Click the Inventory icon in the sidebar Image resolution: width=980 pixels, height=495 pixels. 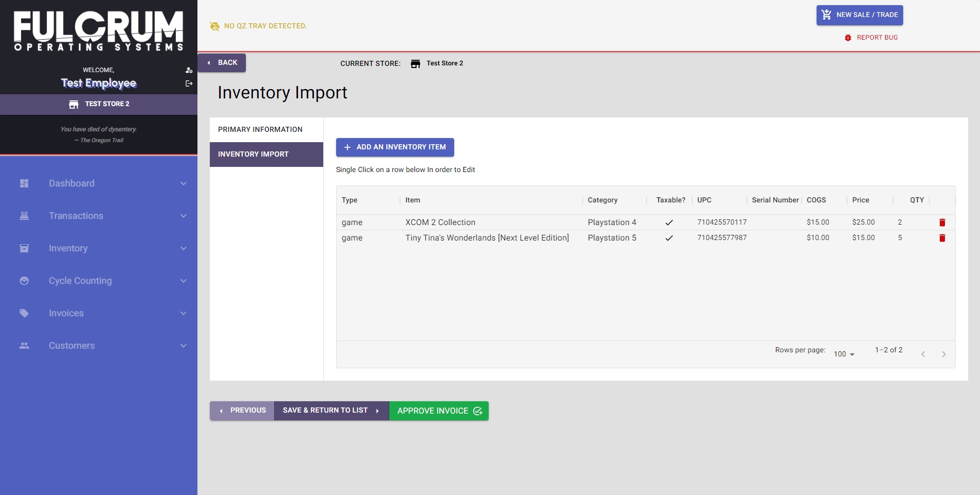coord(24,248)
